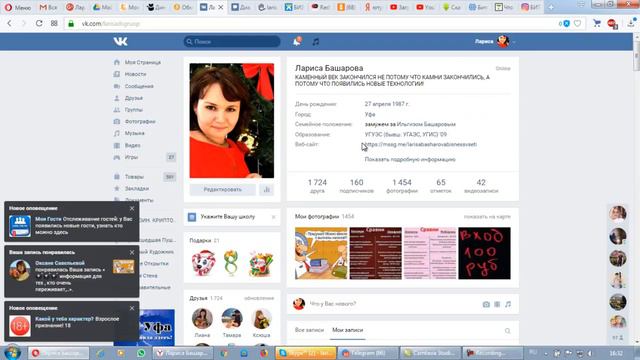This screenshot has height=360, width=640.
Task: Open the statistics chart icon button
Action: coord(267,189)
